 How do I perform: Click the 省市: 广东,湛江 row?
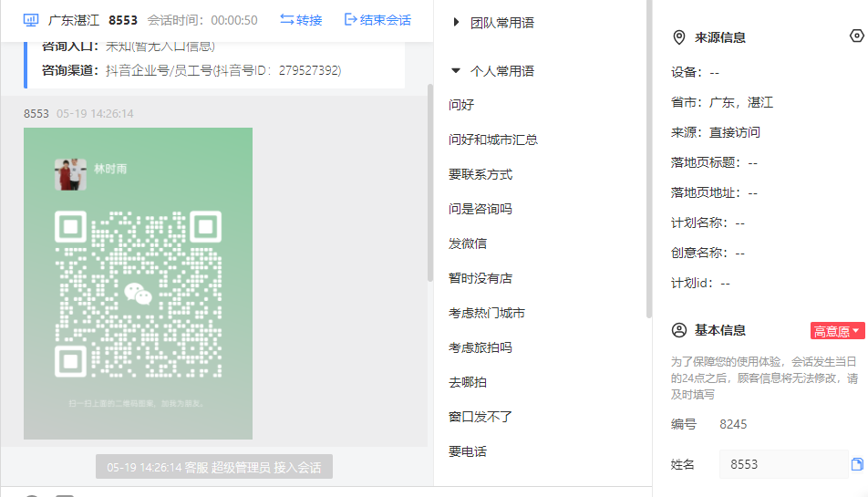722,102
